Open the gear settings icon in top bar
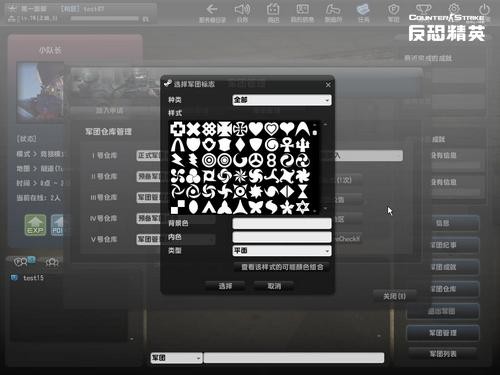500x375 pixels. pyautogui.click(x=454, y=9)
